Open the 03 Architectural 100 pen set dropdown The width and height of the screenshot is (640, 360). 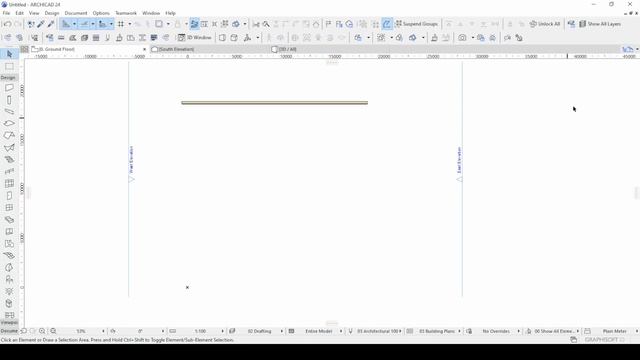click(x=400, y=331)
